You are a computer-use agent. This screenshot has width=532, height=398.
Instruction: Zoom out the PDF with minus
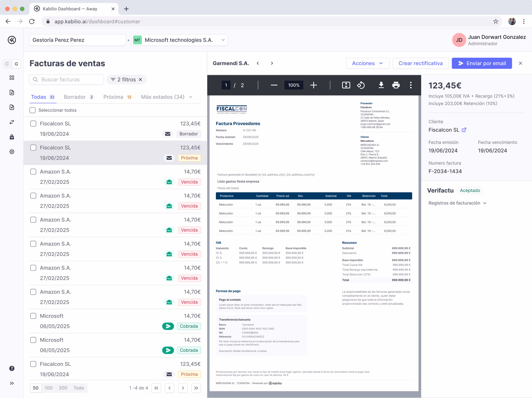(x=274, y=85)
